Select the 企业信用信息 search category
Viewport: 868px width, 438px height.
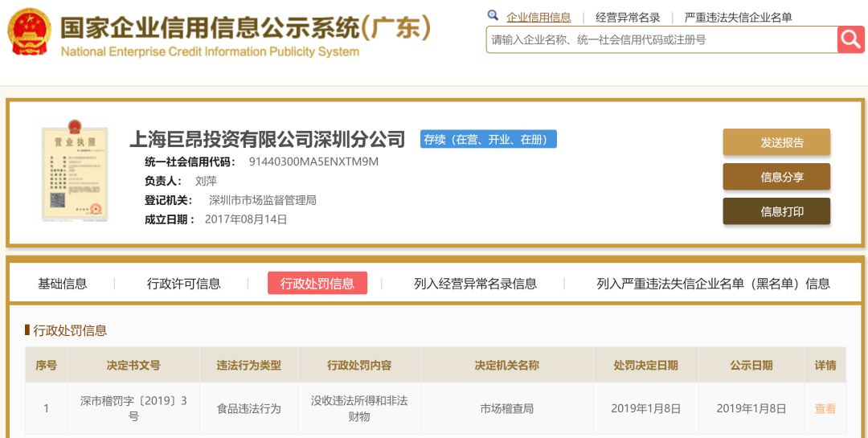tap(538, 17)
